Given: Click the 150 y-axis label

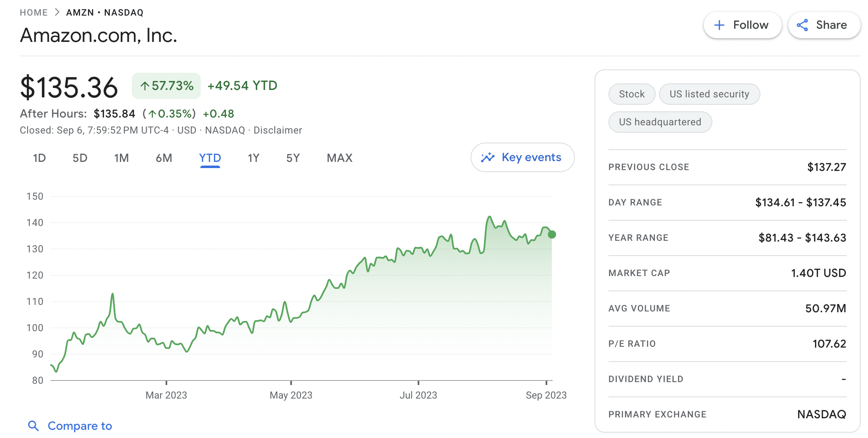Looking at the screenshot, I should [35, 196].
